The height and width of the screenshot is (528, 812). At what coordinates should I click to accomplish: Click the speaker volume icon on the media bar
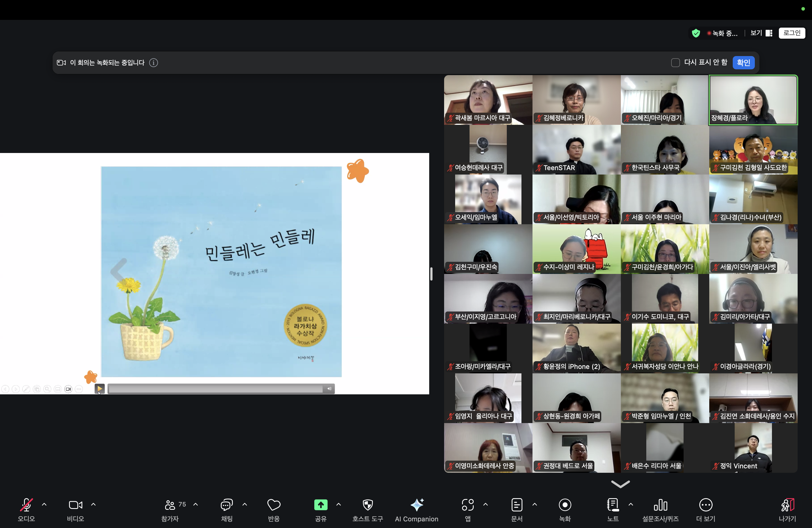[x=329, y=389]
